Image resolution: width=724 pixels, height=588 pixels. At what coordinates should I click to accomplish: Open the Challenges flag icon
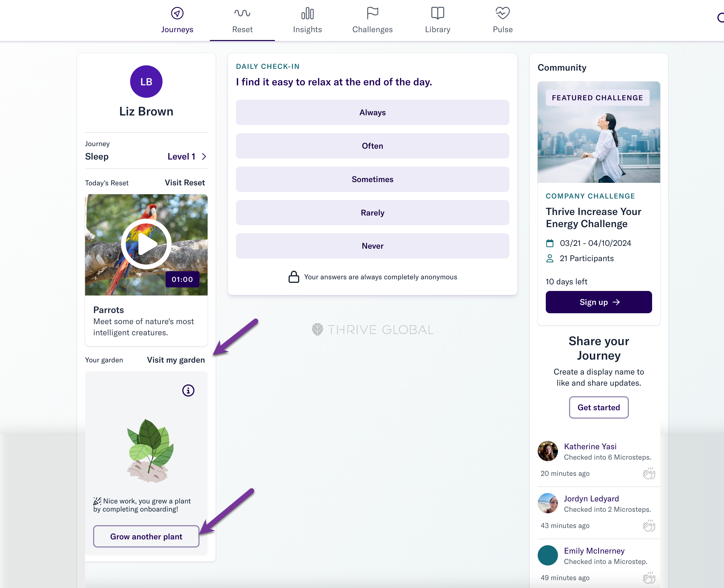pos(372,13)
